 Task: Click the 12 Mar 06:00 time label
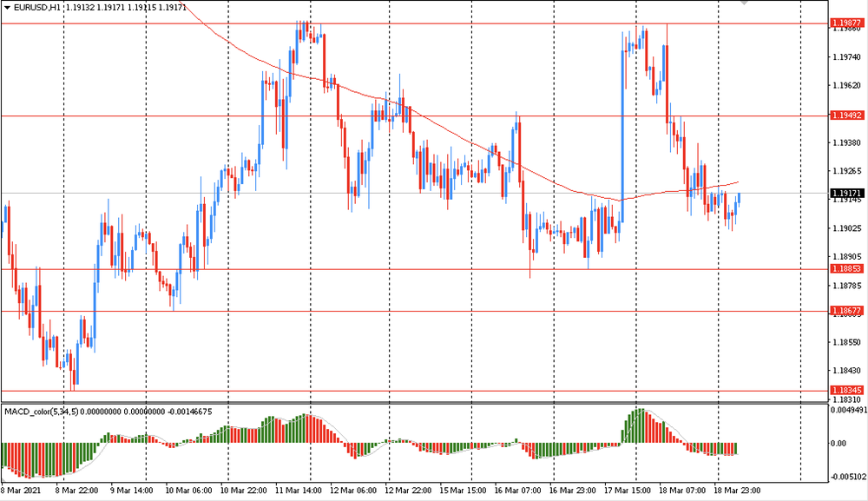352,491
